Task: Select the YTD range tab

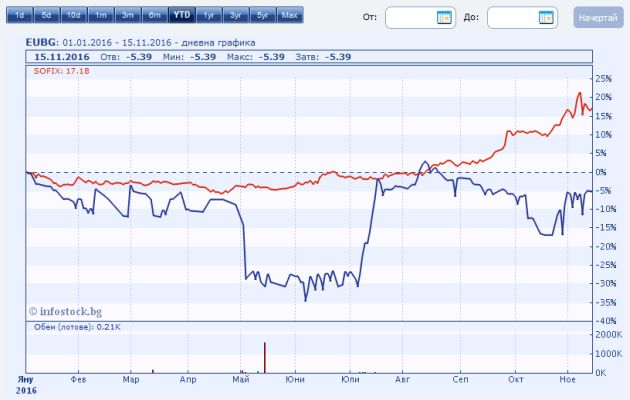Action: [x=182, y=15]
